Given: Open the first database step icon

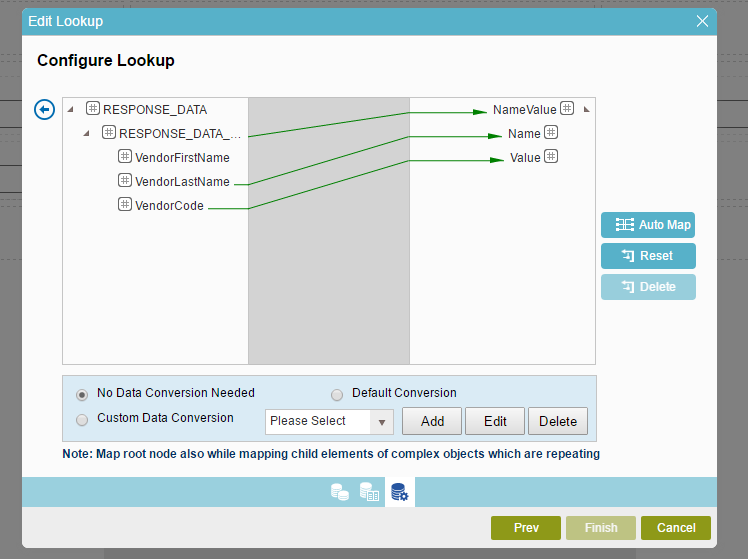Looking at the screenshot, I should 340,492.
